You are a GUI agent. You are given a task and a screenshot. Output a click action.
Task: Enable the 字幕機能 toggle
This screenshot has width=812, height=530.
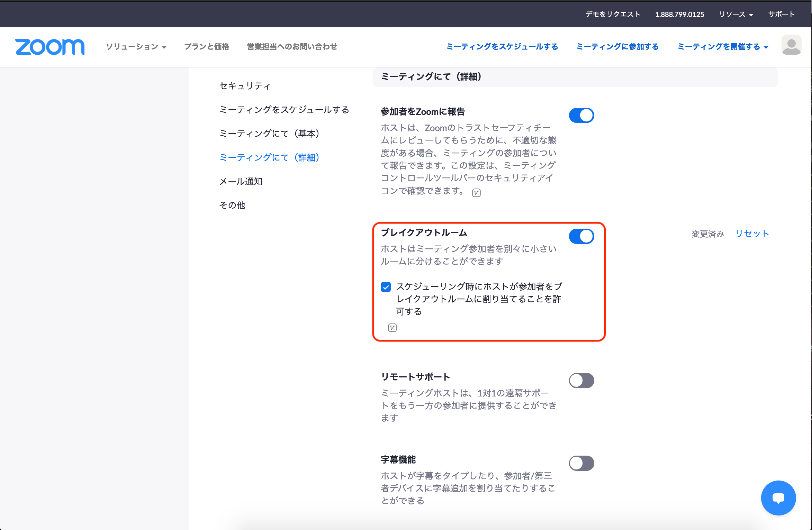(x=581, y=463)
